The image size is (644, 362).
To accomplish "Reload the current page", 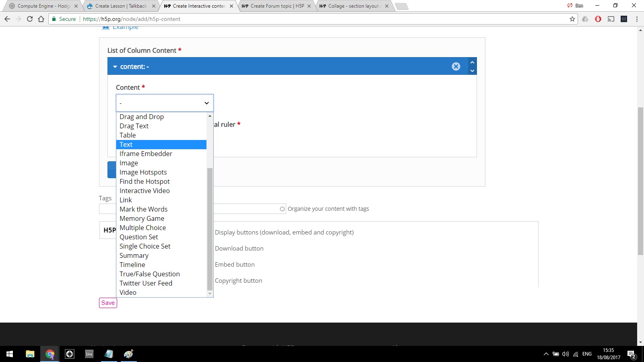I will click(x=29, y=19).
